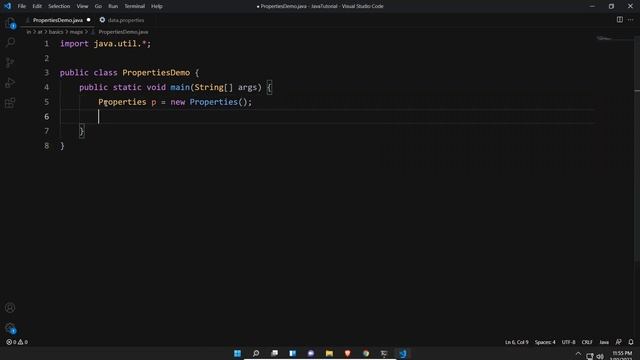Open the Terminal menu

[135, 6]
